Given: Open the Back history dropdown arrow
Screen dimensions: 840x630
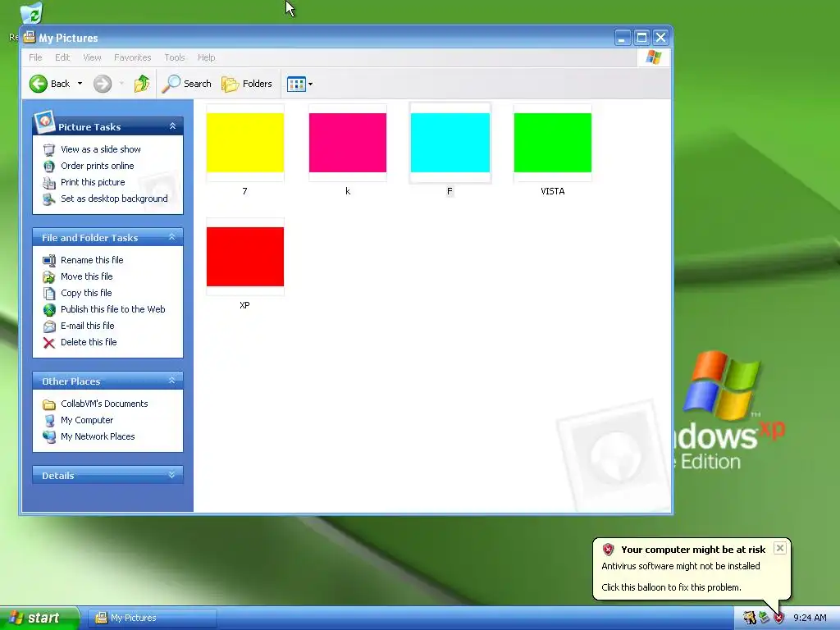Looking at the screenshot, I should (80, 84).
